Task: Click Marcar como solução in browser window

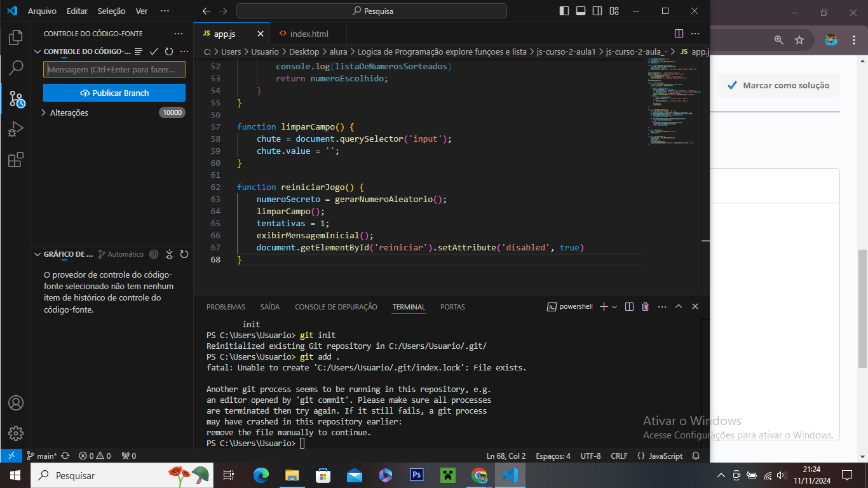Action: click(x=778, y=85)
